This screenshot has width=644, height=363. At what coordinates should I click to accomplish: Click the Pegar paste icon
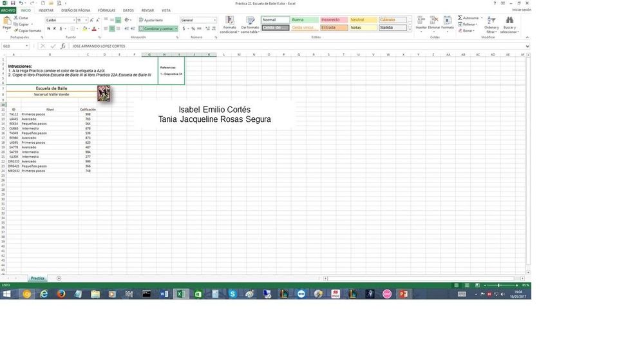(x=7, y=21)
